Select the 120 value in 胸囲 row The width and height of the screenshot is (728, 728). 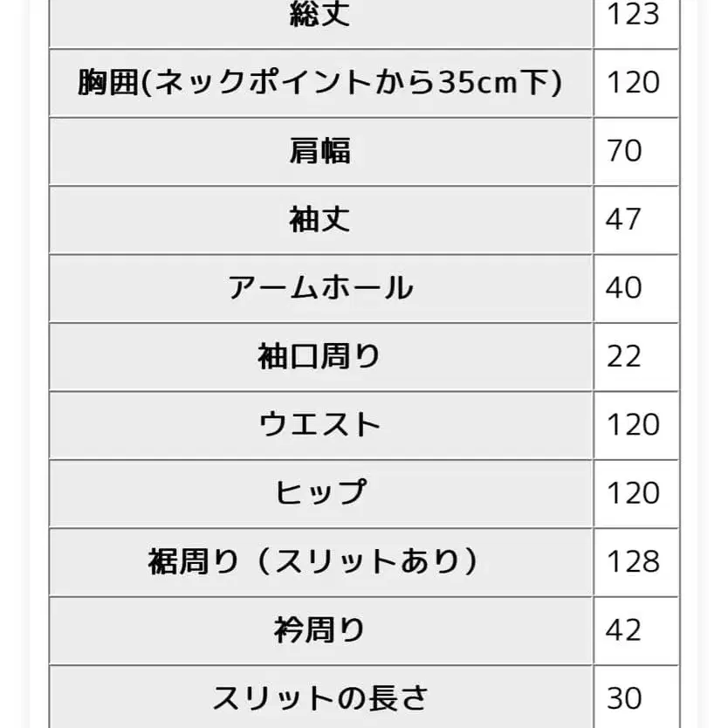point(633,83)
